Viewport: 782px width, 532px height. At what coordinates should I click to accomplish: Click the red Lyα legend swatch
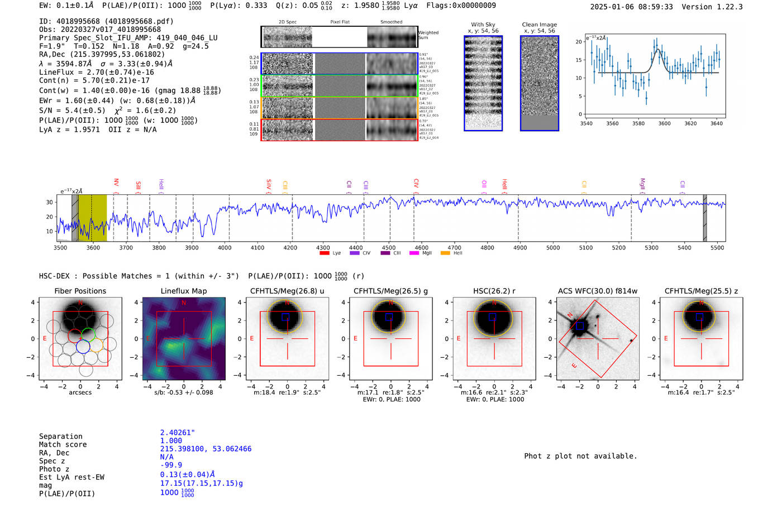point(324,253)
